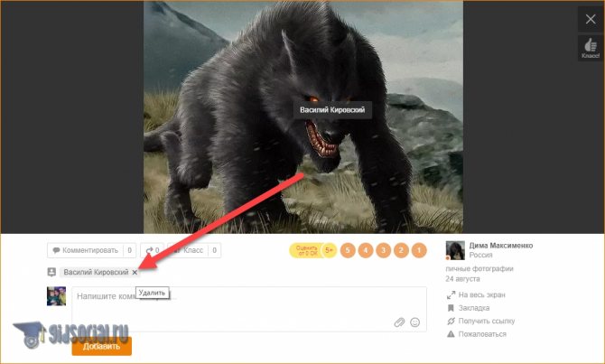Click Получить ссылку to get link

tap(480, 322)
